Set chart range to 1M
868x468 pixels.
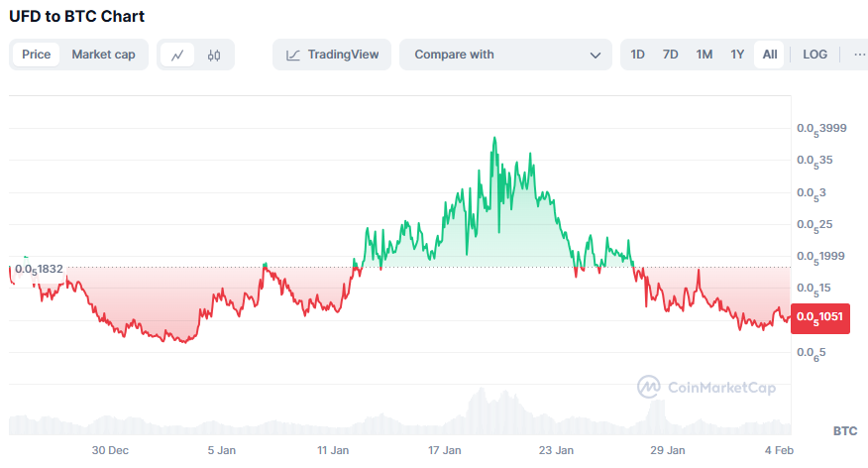(x=705, y=55)
